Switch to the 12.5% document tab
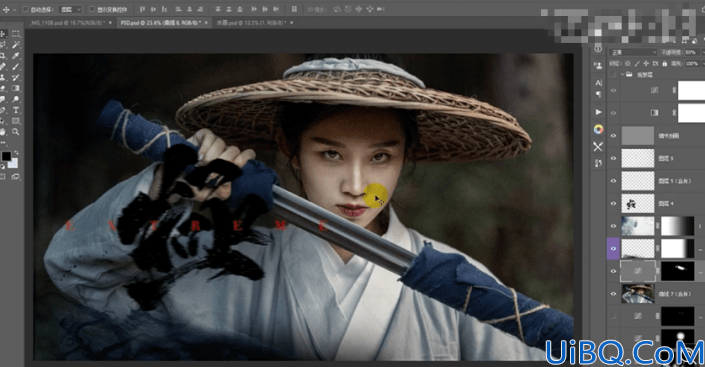 point(251,22)
